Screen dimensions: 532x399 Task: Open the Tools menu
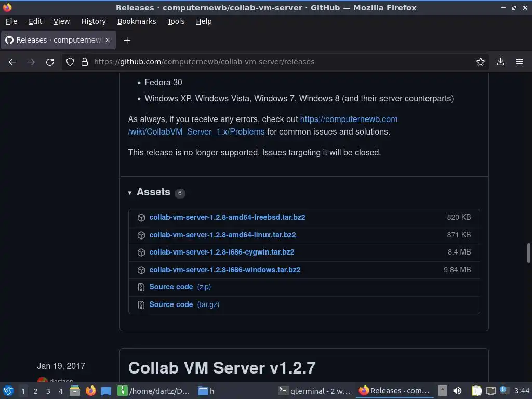click(x=176, y=21)
